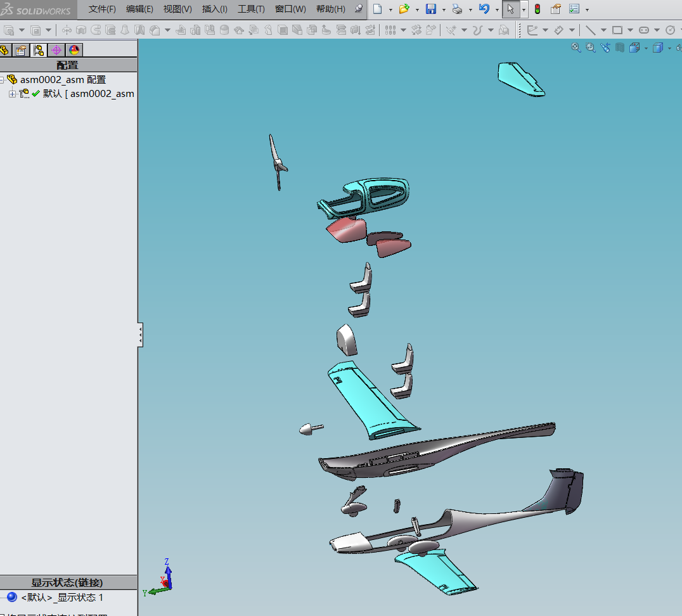Pin the menu bar with the pushpin
682x616 pixels.
(359, 9)
